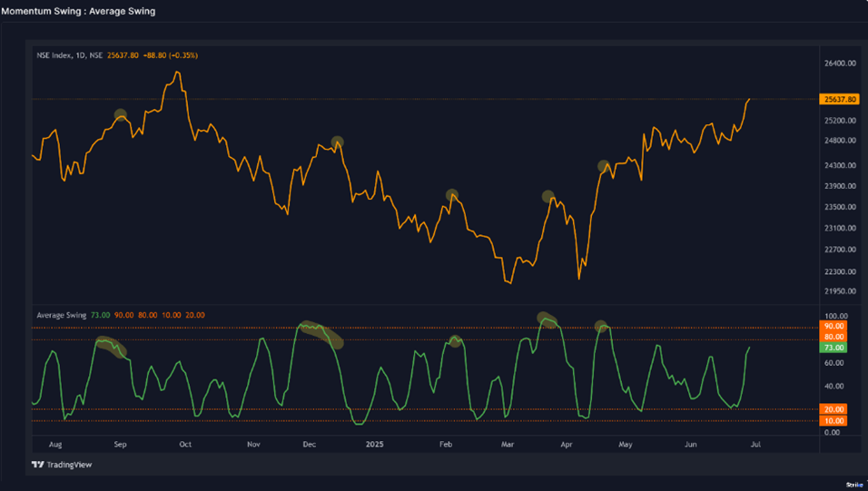
Task: Click the swing marker on February price peak
Action: click(x=452, y=195)
